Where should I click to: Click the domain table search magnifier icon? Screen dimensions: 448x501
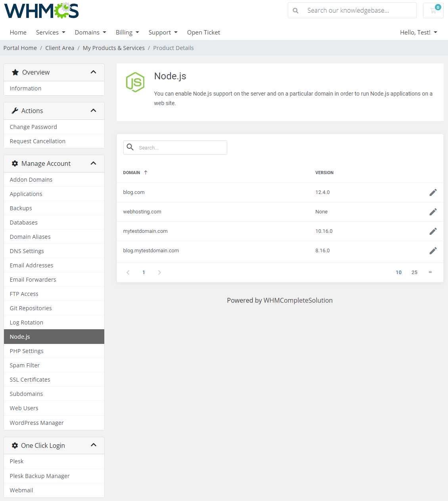tap(130, 147)
